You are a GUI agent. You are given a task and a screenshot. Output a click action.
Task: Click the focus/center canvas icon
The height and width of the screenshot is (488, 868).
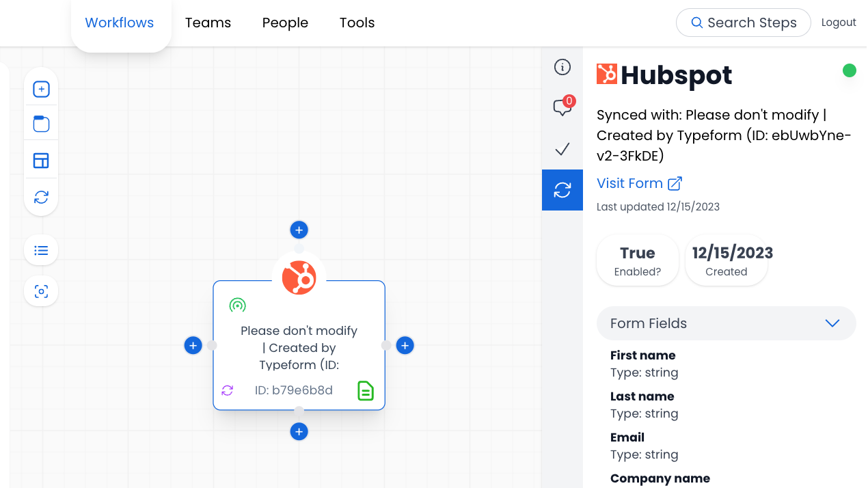click(x=41, y=292)
